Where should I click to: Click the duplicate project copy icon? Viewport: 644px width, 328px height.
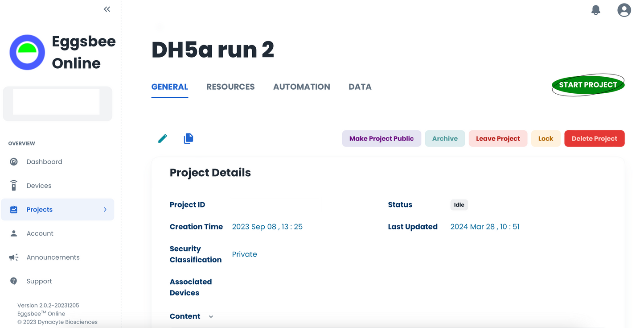(x=189, y=139)
